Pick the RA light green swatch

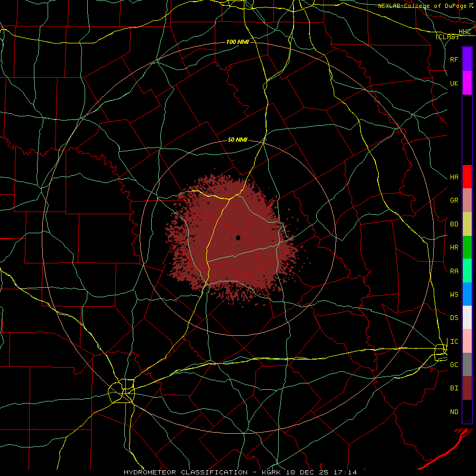(467, 271)
